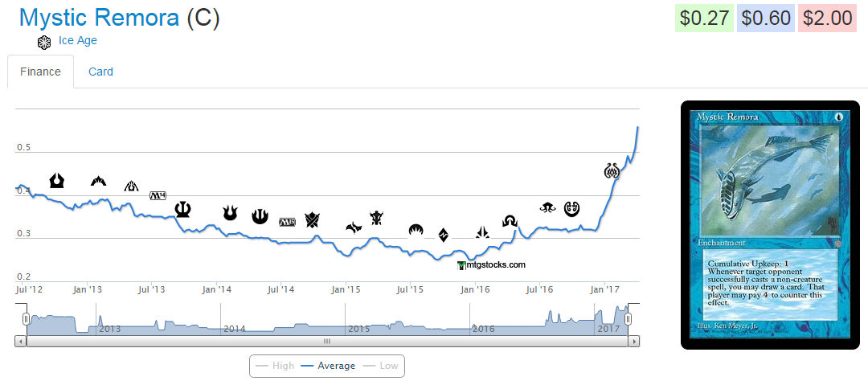
Task: Click the Ice Age snowflake set symbol
Action: click(x=44, y=42)
